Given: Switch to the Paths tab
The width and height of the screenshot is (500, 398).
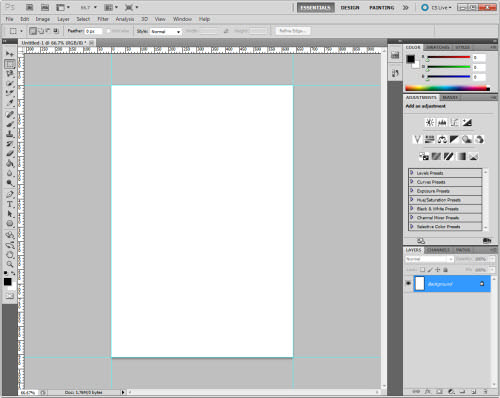Looking at the screenshot, I should coord(463,250).
